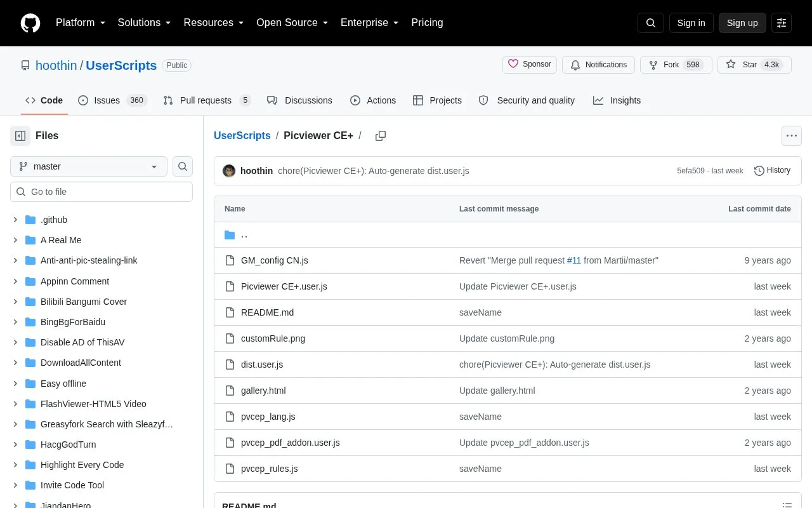Copy the file path with the copy icon
Screen dimensions: 812x508
click(381, 136)
